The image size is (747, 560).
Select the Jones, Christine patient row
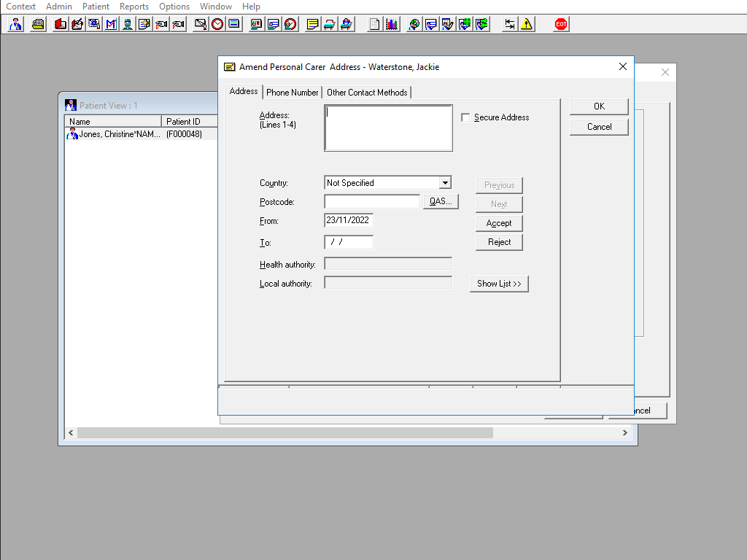(x=141, y=134)
